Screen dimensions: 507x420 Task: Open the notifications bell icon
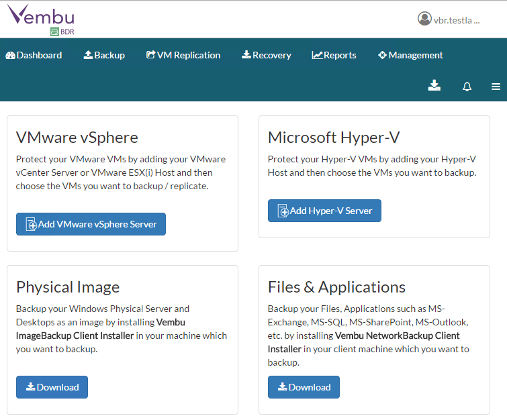coord(467,87)
